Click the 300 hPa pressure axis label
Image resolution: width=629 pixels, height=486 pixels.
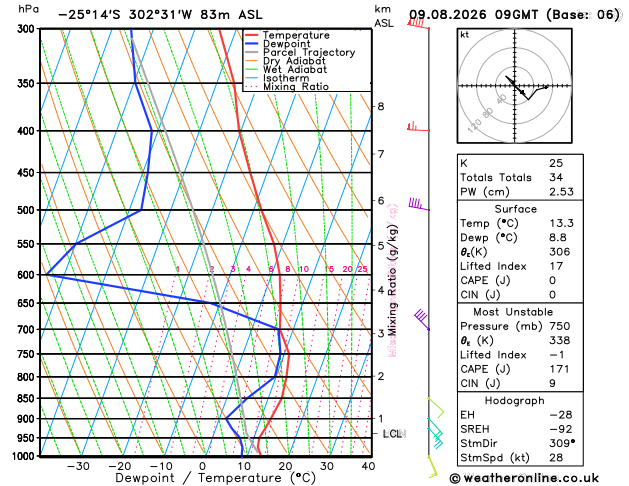[28, 28]
